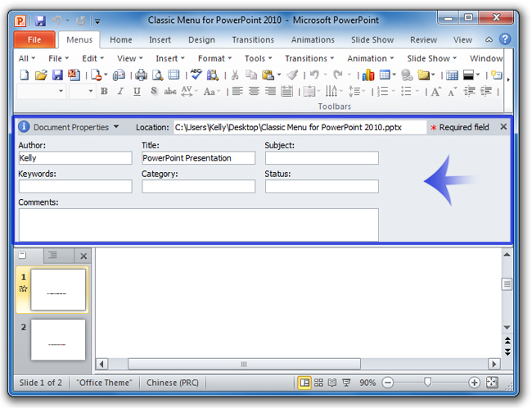
Task: Open the font size combo box
Action: (x=81, y=91)
